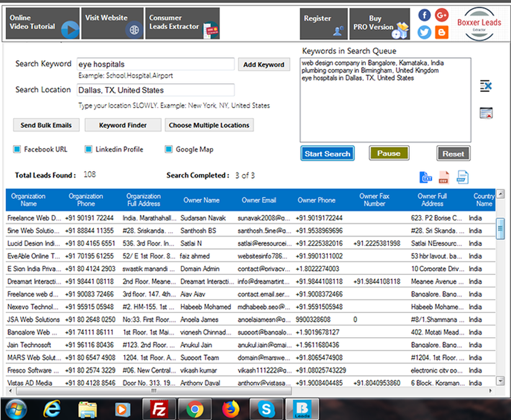Click the horizontal scrollbar thumb
The height and width of the screenshot is (420, 511).
click(154, 390)
